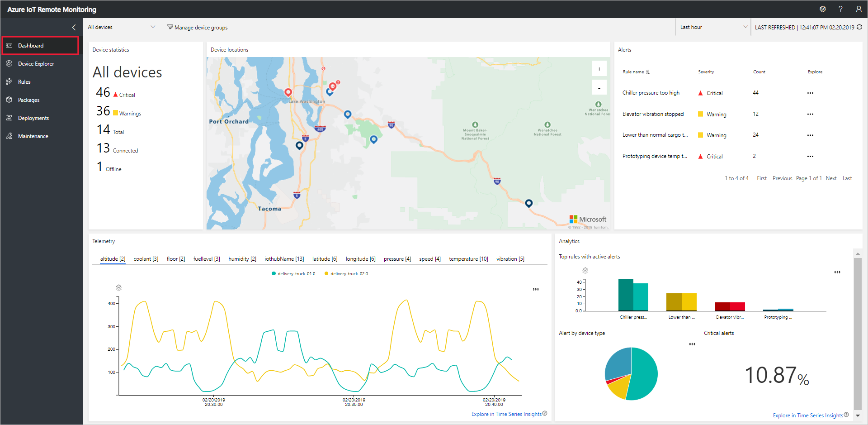
Task: Collapse the left navigation with chevron
Action: [74, 27]
